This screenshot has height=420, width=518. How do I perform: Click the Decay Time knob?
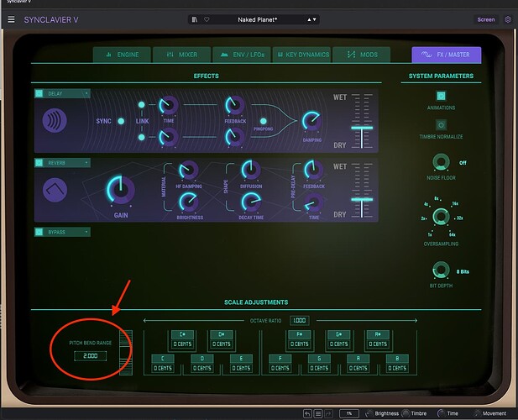click(x=251, y=202)
